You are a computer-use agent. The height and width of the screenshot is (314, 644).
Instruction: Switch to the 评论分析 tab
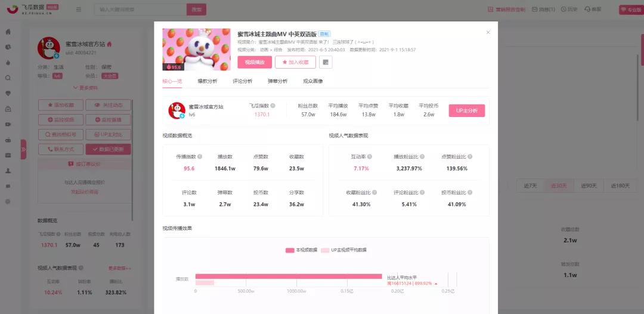[x=242, y=81]
